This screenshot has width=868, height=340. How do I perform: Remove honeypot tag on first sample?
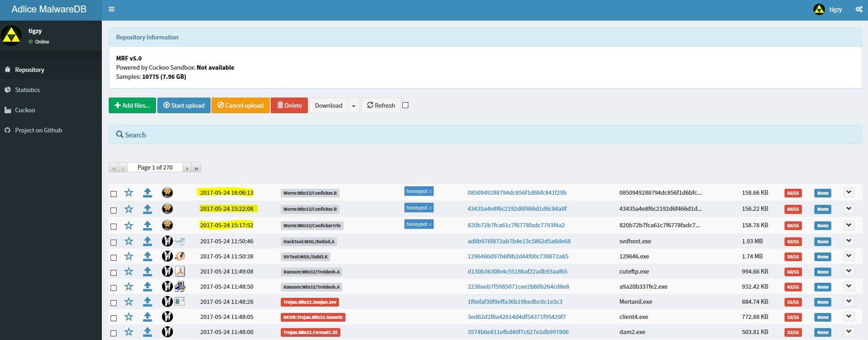[x=430, y=192]
